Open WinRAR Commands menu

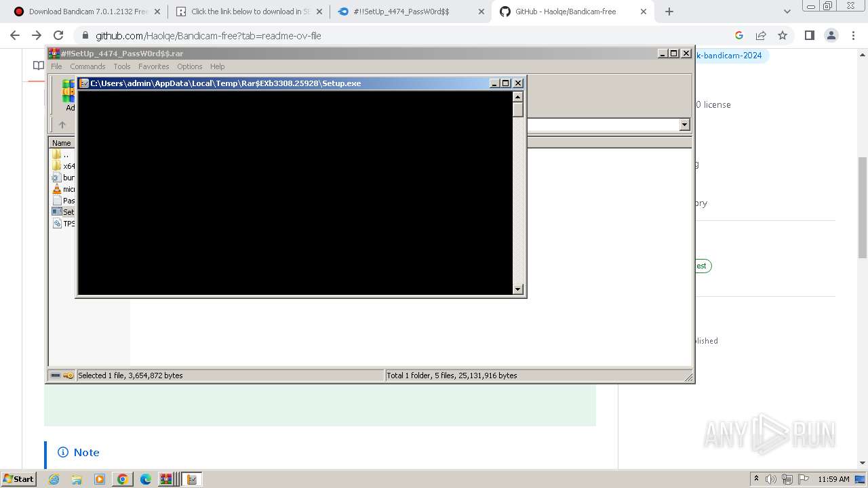click(87, 66)
